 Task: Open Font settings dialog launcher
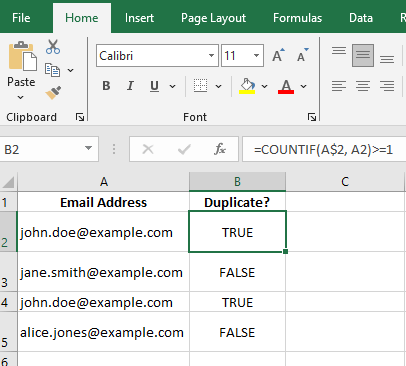coord(312,117)
